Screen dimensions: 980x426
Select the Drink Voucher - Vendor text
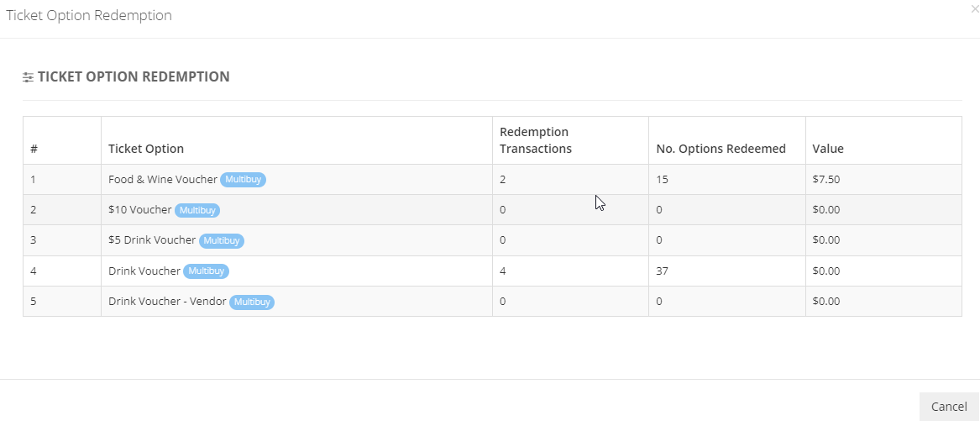coord(167,301)
